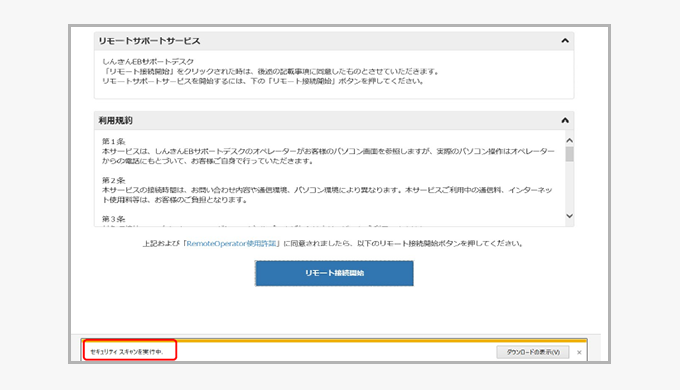This screenshot has height=390, width=680.
Task: Click the 利用規約 header title
Action: [x=115, y=121]
